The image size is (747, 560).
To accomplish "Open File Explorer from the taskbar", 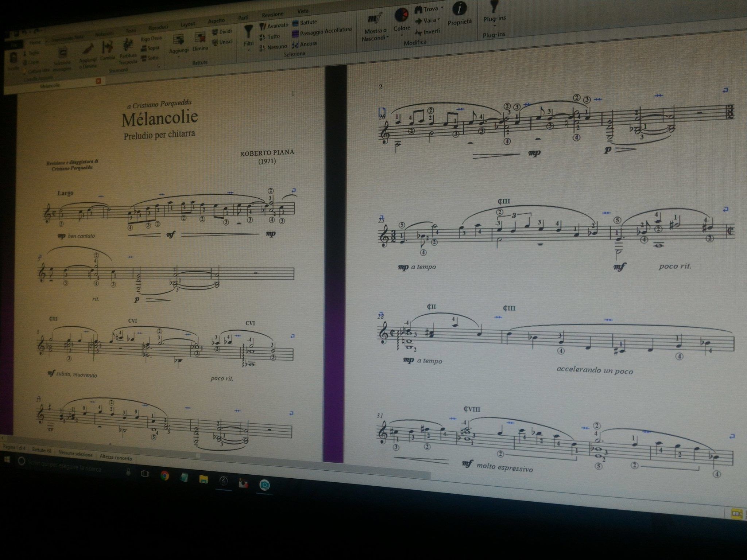I will (x=204, y=480).
